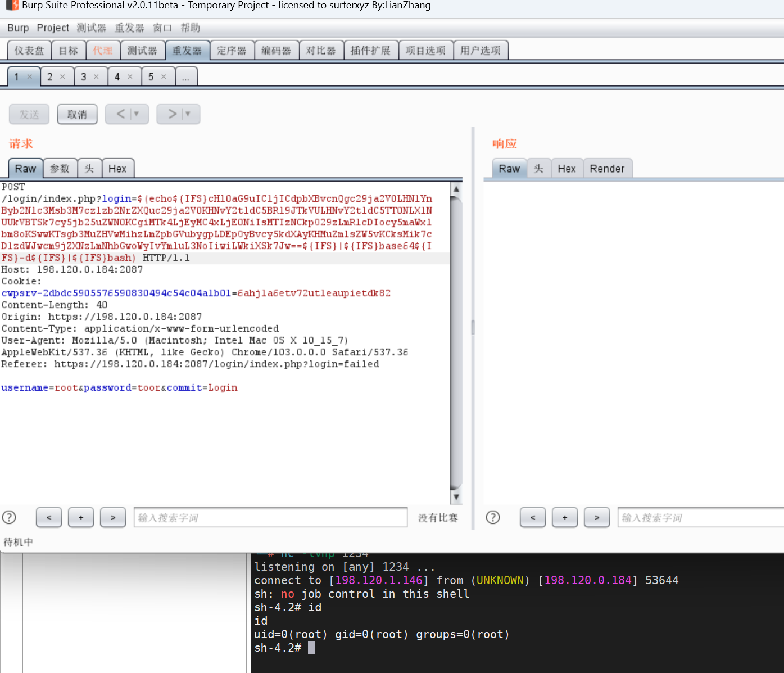Focus the request search input field

[x=270, y=517]
